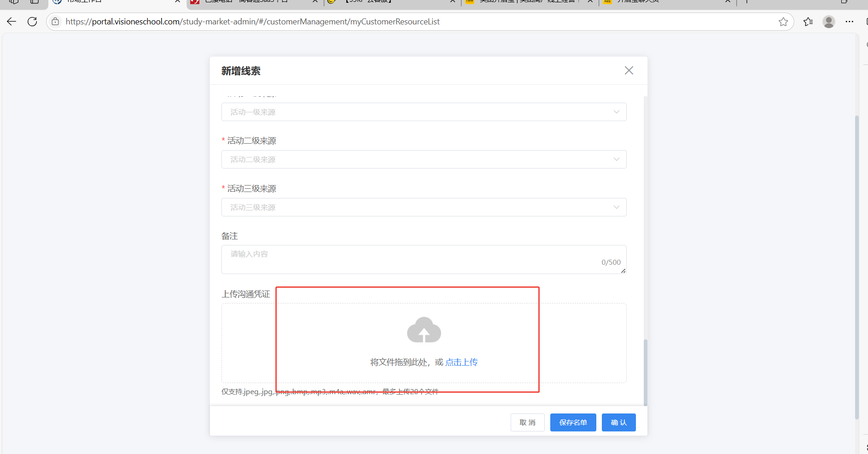Refresh the current browser page
Viewport: 868px width, 454px height.
[32, 22]
